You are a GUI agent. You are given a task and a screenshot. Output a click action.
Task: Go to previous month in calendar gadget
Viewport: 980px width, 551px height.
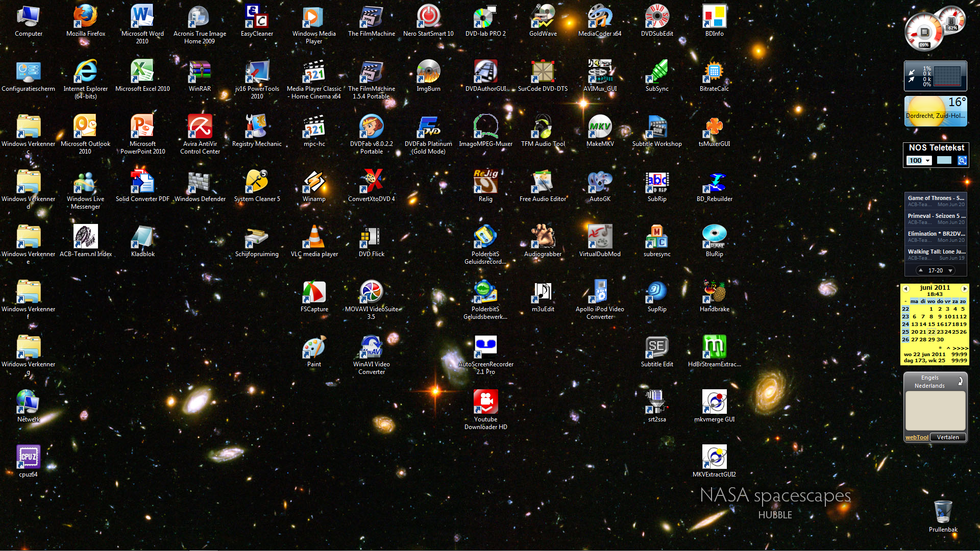905,288
